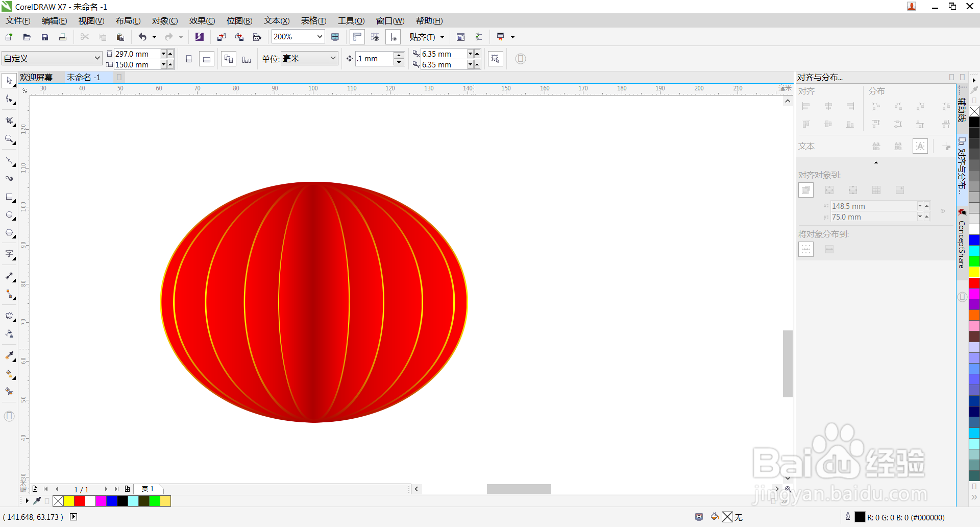Toggle guidelines display
This screenshot has width=980, height=527.
(x=393, y=37)
